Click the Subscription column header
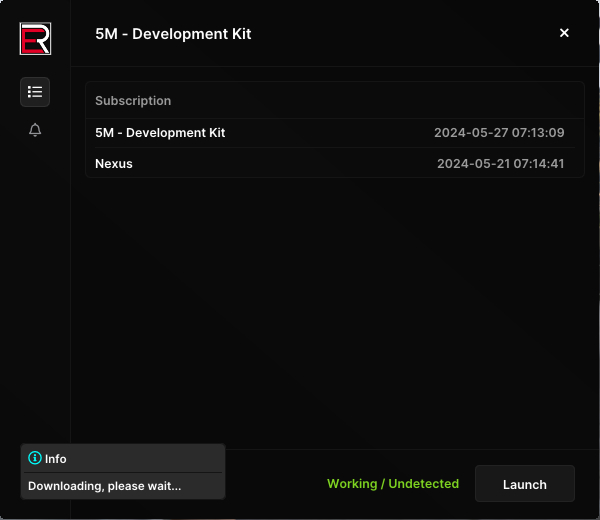This screenshot has height=520, width=600. [x=133, y=101]
